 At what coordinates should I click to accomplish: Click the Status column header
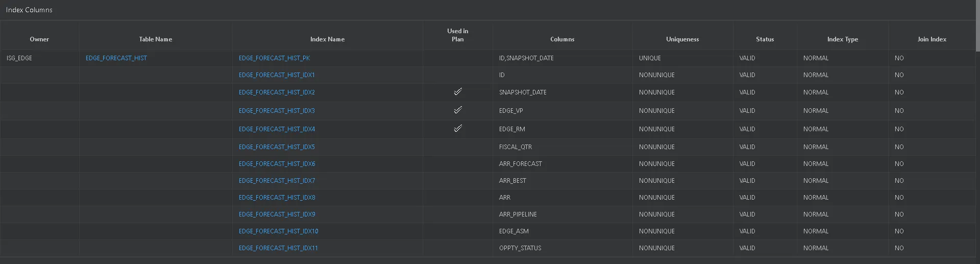(x=765, y=39)
